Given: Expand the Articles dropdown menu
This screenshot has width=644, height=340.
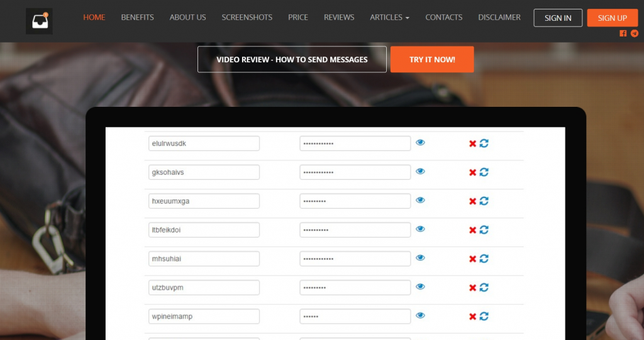Looking at the screenshot, I should pyautogui.click(x=389, y=17).
